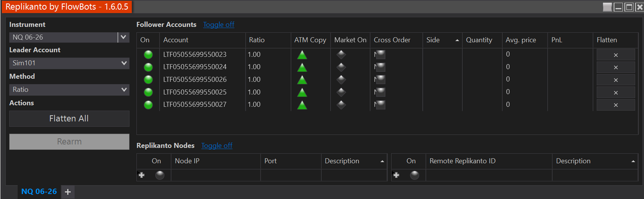Viewport: 644px width, 199px height.
Task: Toggle the On light in the Node IP table
Action: point(159,175)
